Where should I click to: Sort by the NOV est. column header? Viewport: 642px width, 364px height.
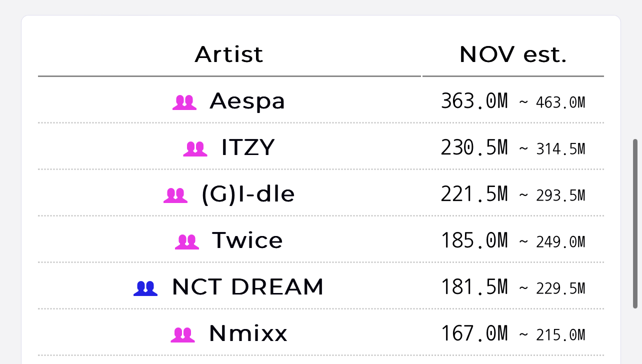point(513,54)
